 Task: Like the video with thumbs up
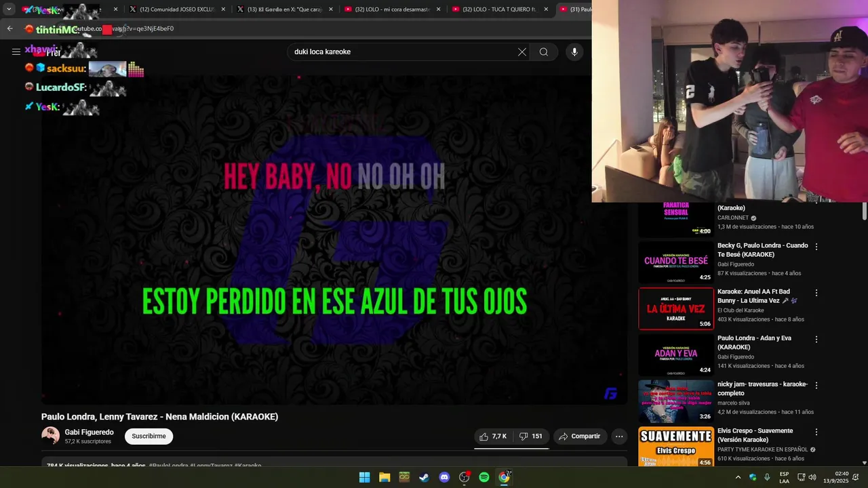tap(493, 436)
